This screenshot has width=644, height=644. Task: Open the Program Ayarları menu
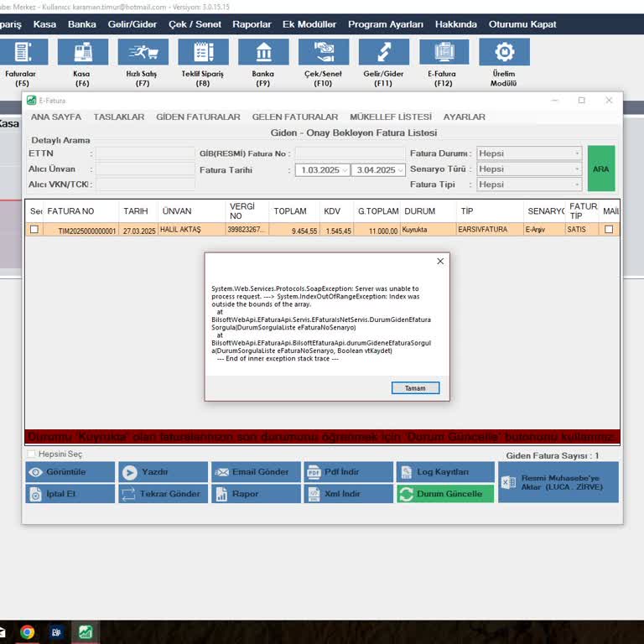386,24
